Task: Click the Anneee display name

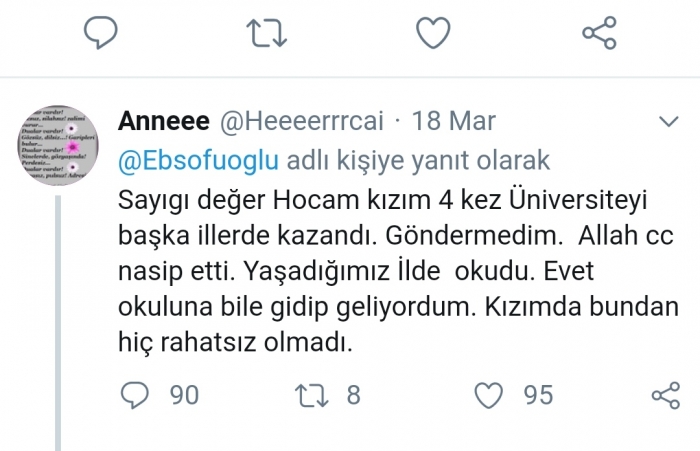Action: tap(163, 122)
